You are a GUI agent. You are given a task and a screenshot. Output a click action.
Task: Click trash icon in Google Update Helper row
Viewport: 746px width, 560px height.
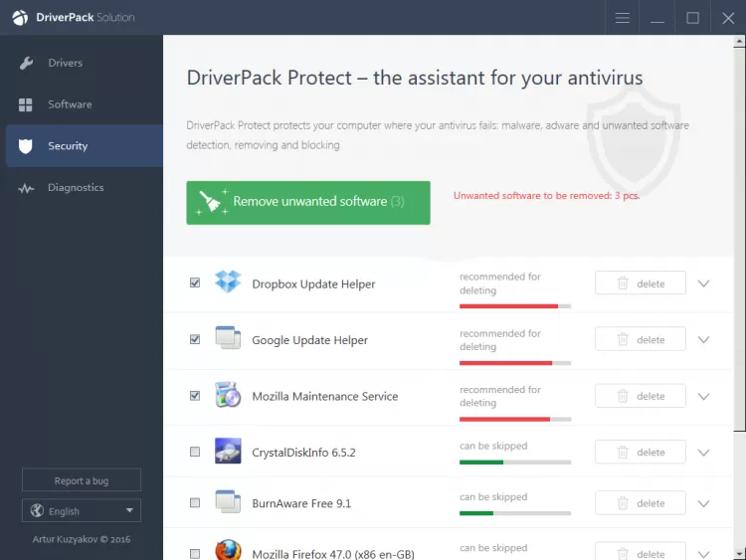pos(623,339)
